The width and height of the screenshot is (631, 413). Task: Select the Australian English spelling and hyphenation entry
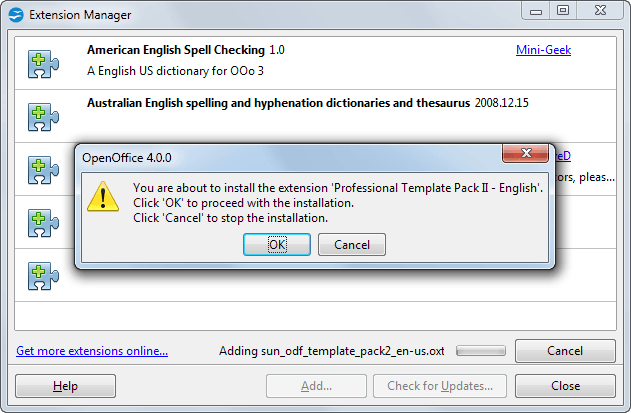coord(316,116)
